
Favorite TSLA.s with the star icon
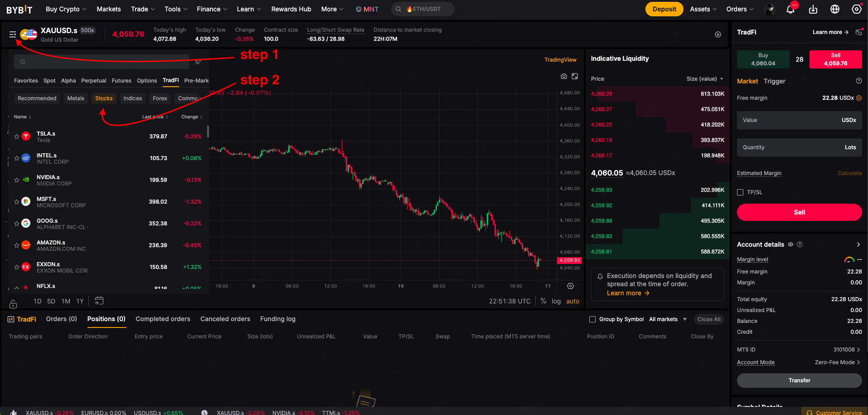17,137
